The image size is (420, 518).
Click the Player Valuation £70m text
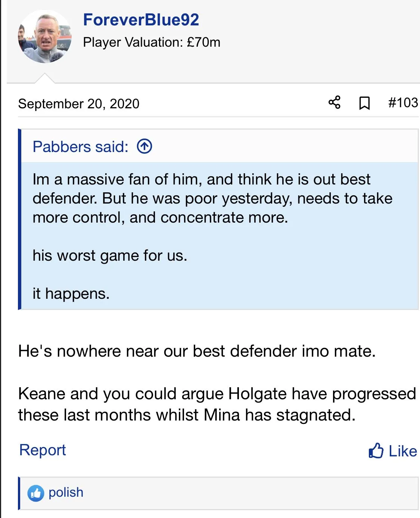pyautogui.click(x=152, y=42)
